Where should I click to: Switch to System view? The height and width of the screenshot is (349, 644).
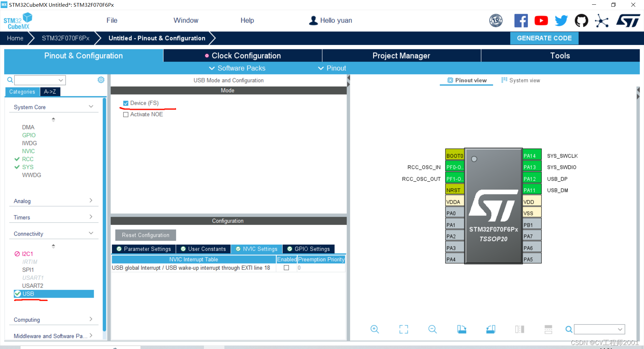pos(521,81)
